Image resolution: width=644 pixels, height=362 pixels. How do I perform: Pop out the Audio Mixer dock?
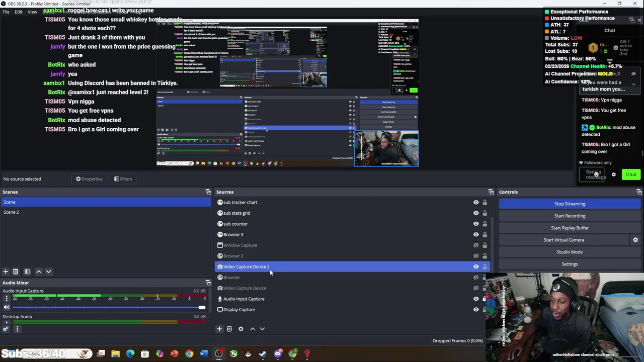208,283
